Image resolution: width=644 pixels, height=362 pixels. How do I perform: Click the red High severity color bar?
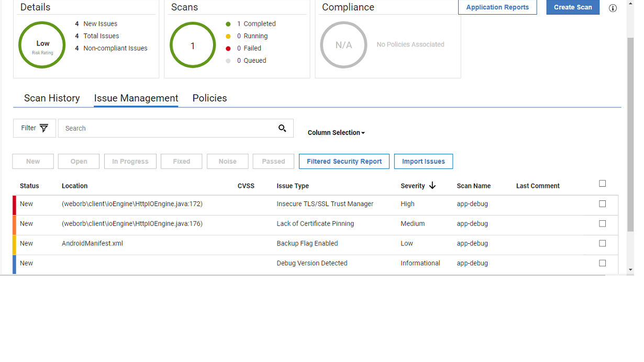(x=15, y=205)
